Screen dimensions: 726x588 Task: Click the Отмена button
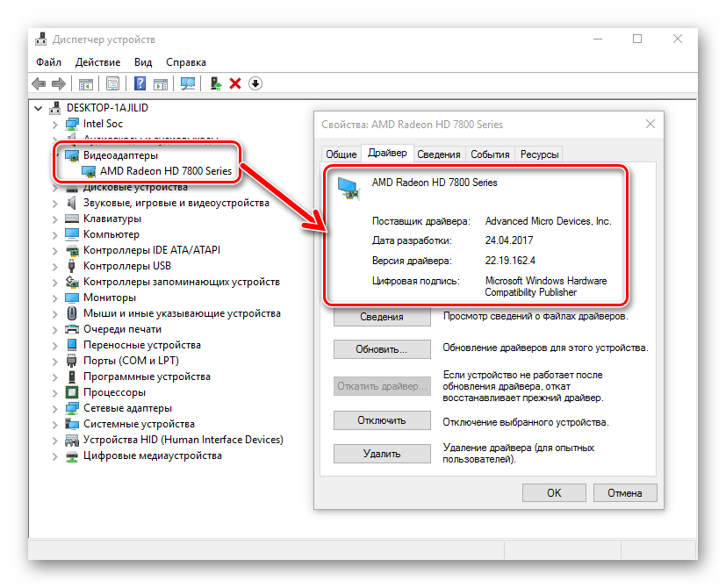(625, 493)
